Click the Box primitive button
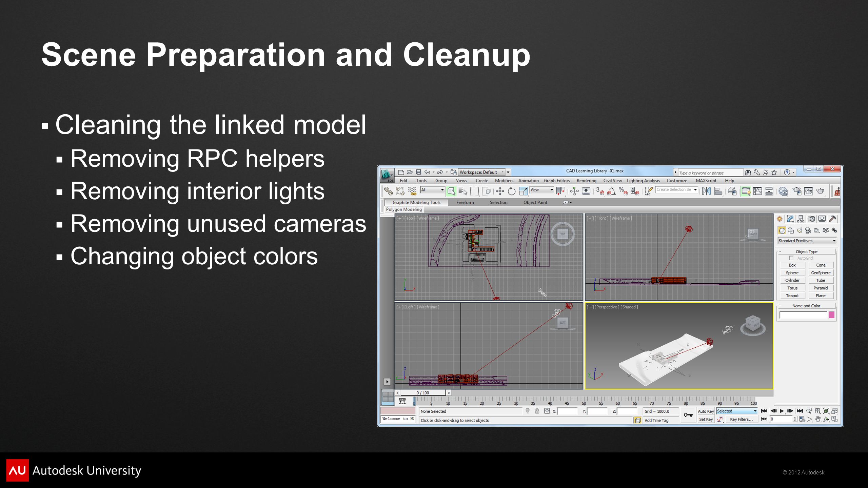 click(792, 265)
